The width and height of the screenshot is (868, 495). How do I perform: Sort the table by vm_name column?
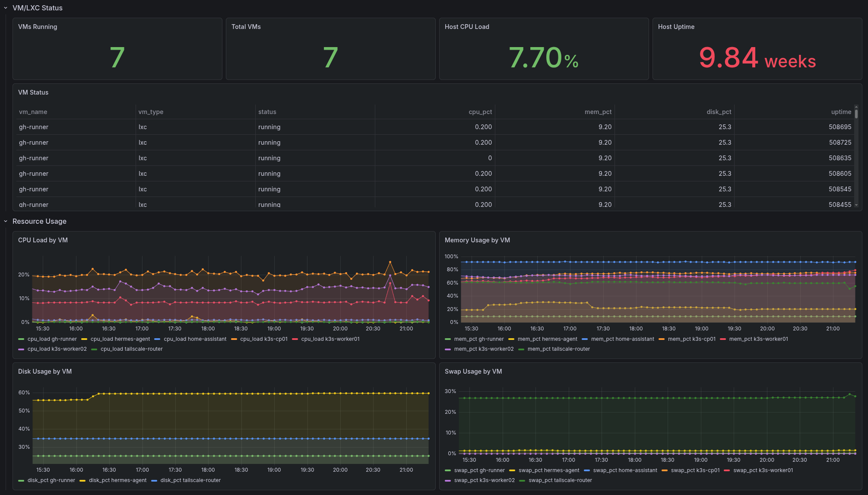click(34, 111)
